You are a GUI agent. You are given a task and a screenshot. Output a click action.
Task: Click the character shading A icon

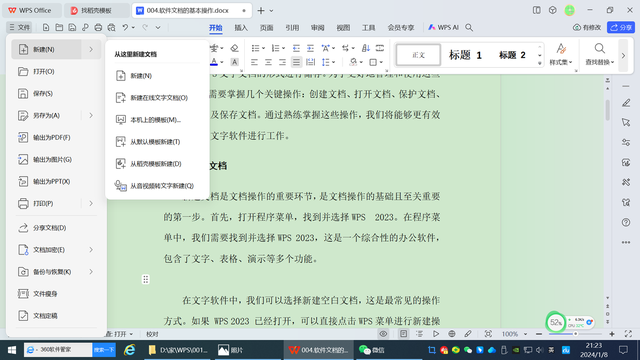pos(234,62)
